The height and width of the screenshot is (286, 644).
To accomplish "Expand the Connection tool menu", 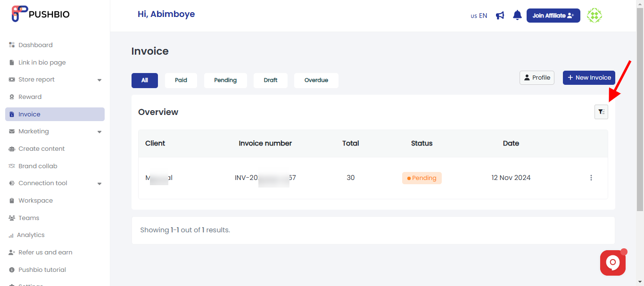I will point(42,183).
